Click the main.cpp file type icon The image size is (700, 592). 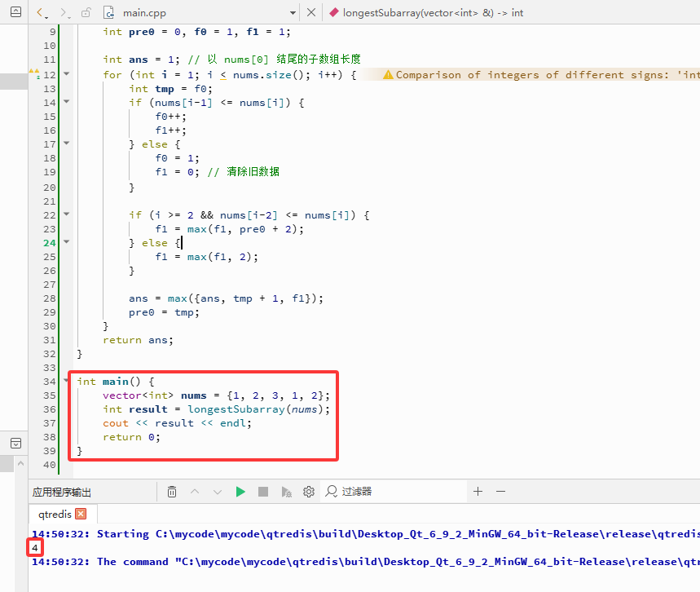tap(108, 12)
